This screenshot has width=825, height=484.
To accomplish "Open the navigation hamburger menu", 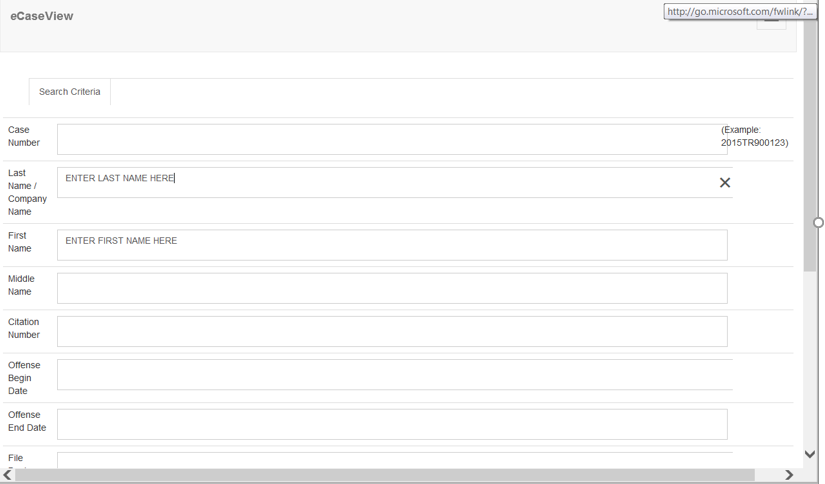I will tap(771, 21).
